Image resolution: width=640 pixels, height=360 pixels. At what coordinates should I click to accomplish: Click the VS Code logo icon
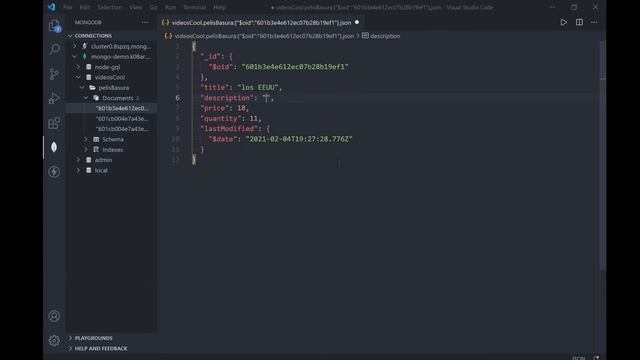pyautogui.click(x=51, y=7)
